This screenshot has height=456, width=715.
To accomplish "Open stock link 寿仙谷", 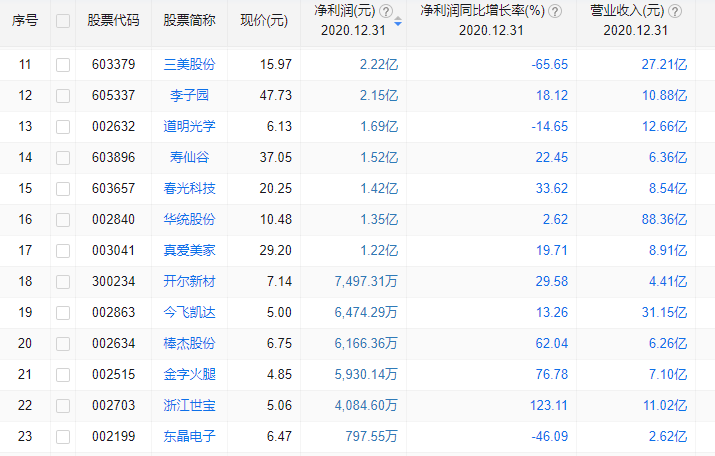I will click(x=189, y=157).
